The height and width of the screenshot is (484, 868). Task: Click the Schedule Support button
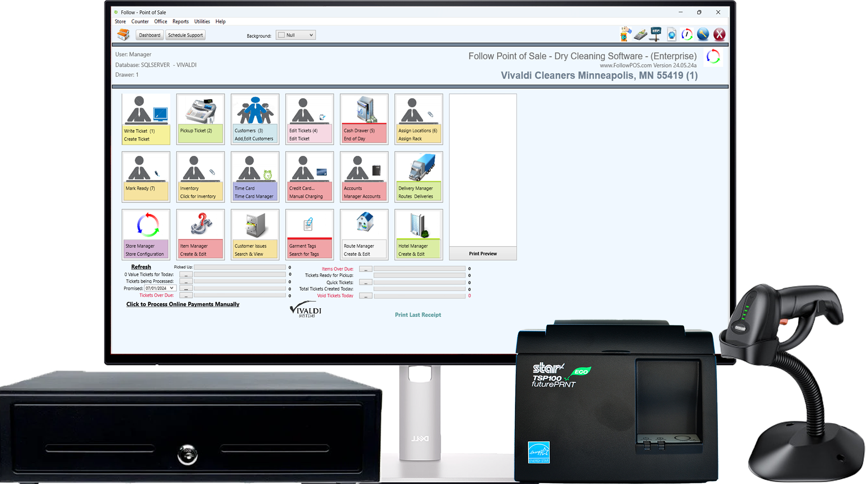pos(185,35)
